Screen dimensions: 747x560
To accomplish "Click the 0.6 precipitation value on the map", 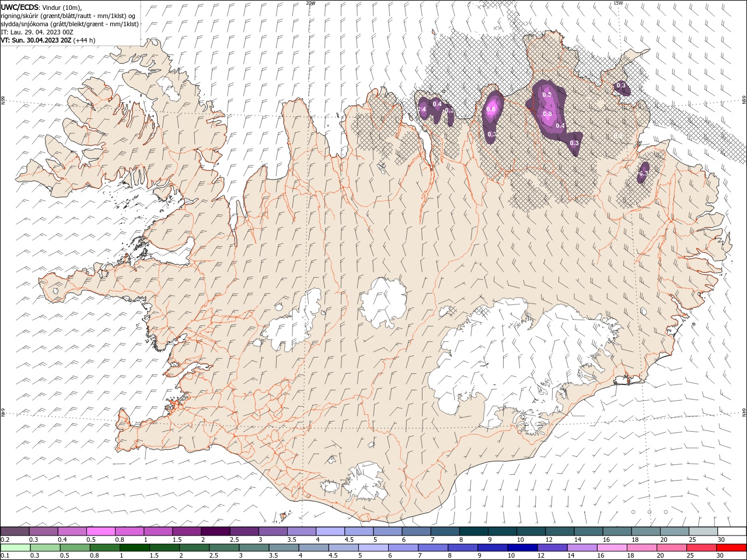I will (x=547, y=114).
